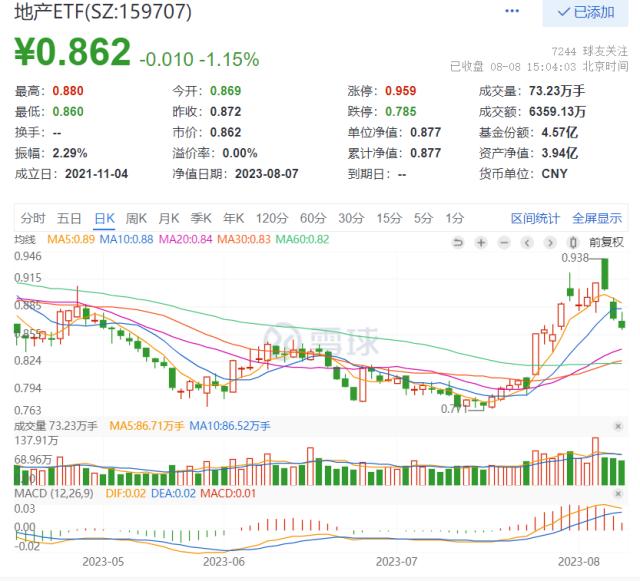Image resolution: width=640 pixels, height=581 pixels.
Task: Click the ¥0.862 current price
Action: tap(72, 52)
